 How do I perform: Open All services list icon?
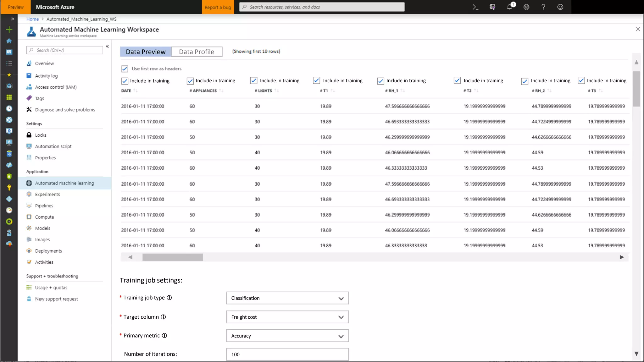pos(9,63)
